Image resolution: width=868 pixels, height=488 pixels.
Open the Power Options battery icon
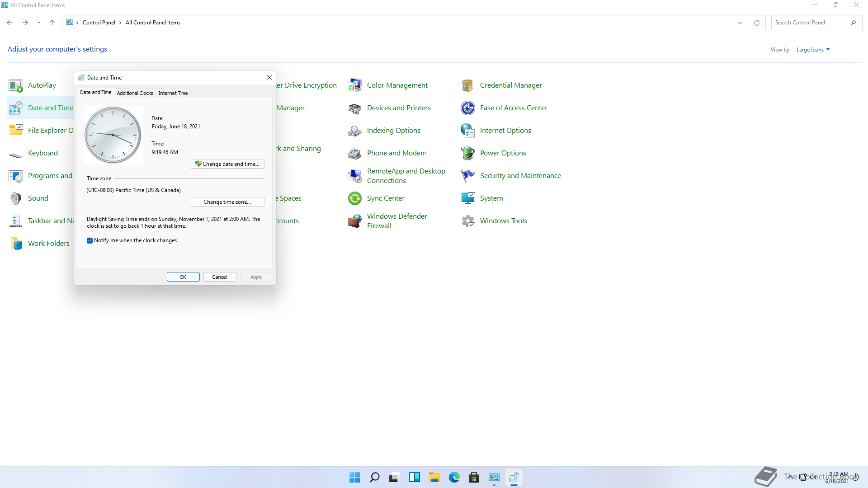tap(468, 153)
